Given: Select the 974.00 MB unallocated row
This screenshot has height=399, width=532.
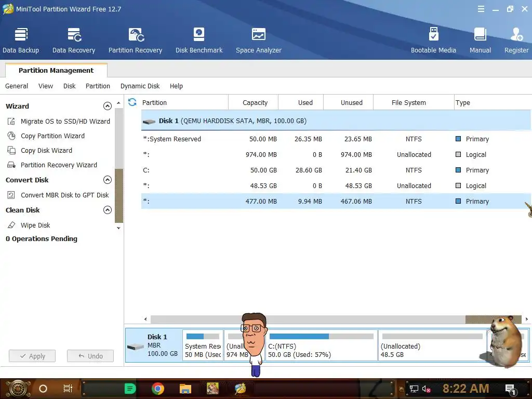Looking at the screenshot, I should (x=336, y=155).
